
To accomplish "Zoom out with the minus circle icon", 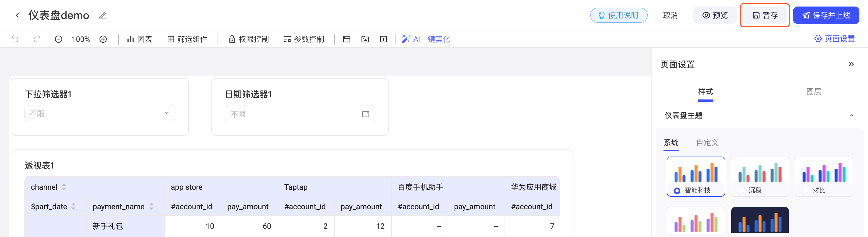I will (58, 39).
